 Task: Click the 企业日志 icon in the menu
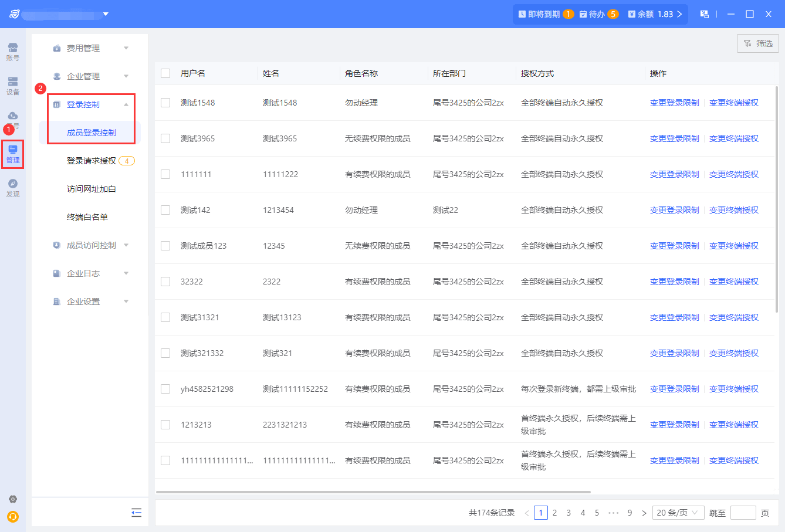(x=57, y=273)
